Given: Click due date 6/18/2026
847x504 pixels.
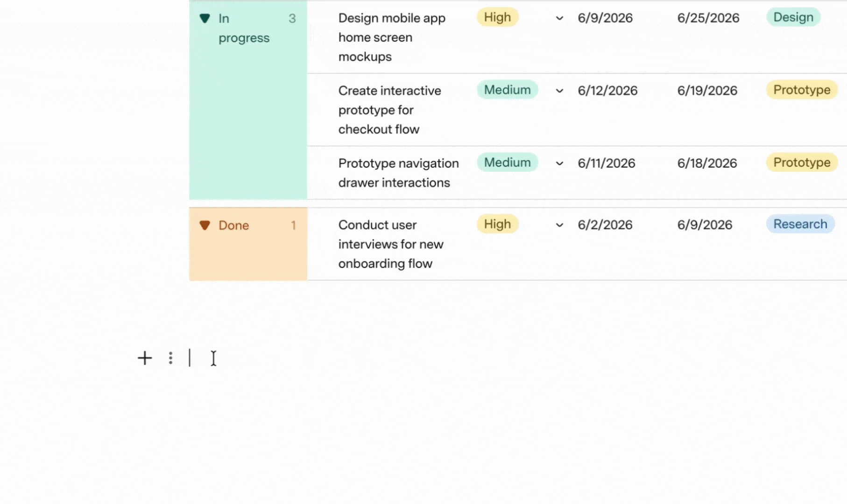Looking at the screenshot, I should pos(707,163).
